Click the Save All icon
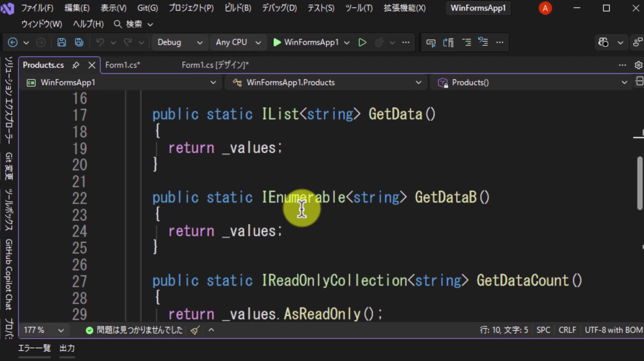This screenshot has width=644, height=361. click(79, 42)
